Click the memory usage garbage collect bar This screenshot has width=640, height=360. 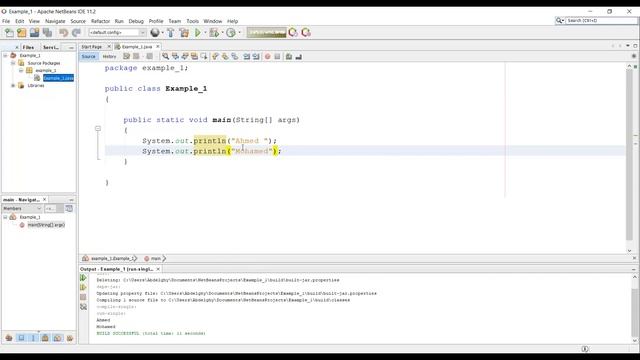pos(267,33)
